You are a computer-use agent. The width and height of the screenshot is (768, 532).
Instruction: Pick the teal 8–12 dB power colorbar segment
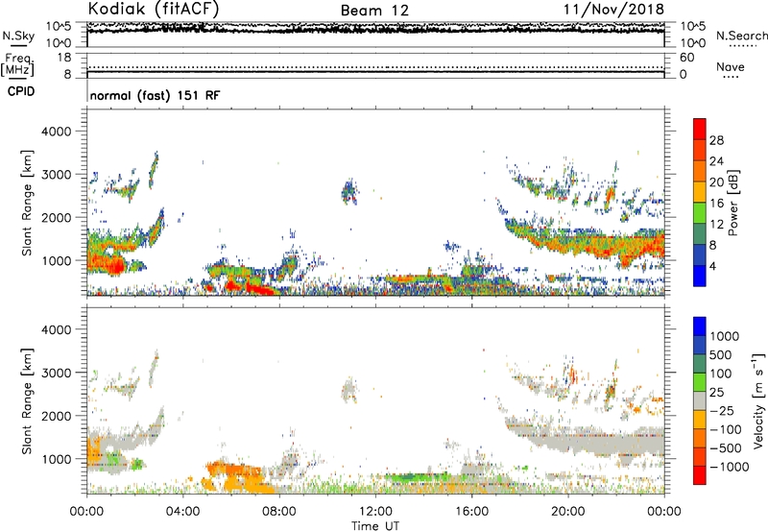coord(700,234)
